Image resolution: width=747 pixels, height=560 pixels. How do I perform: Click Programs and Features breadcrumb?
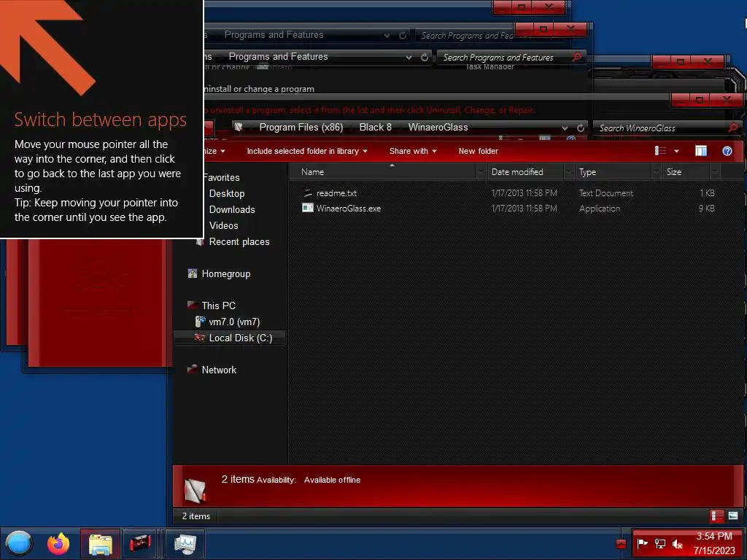[x=278, y=57]
